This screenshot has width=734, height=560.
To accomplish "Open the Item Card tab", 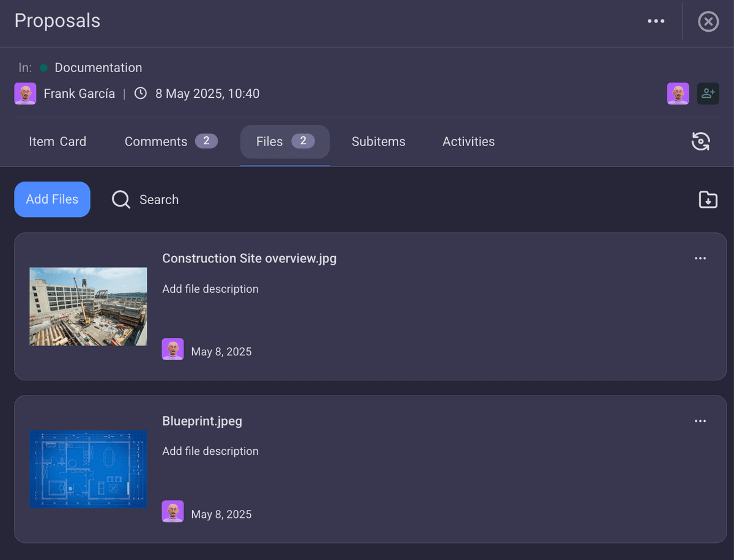I will click(57, 141).
